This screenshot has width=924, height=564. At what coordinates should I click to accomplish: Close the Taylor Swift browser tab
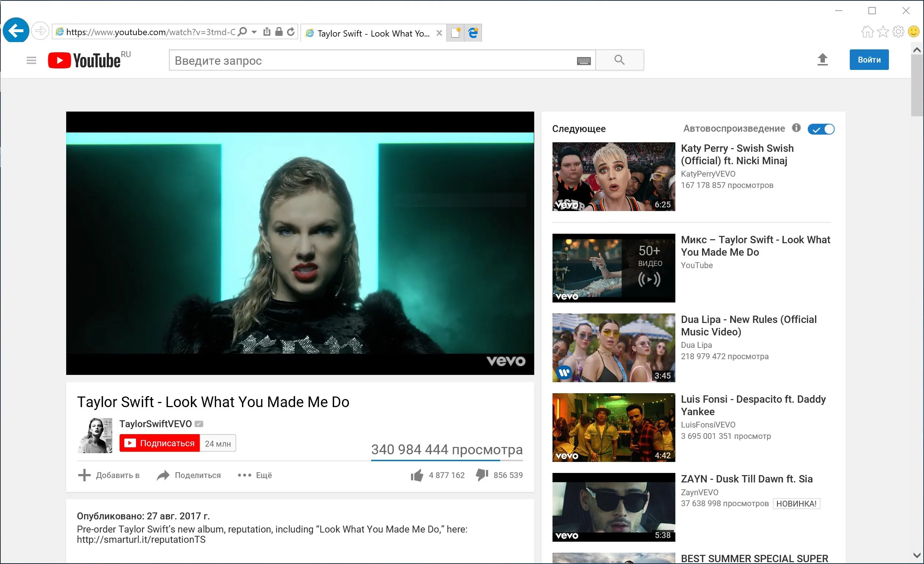pos(439,33)
